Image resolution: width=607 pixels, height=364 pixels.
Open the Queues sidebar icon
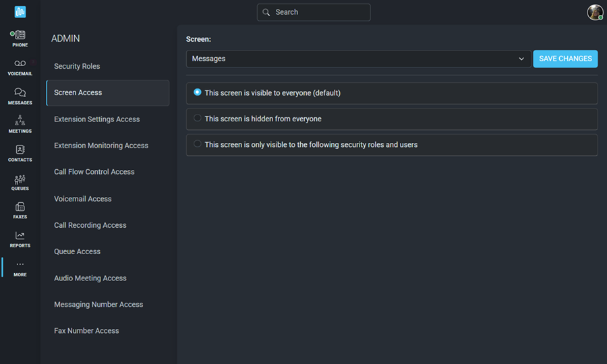click(20, 179)
